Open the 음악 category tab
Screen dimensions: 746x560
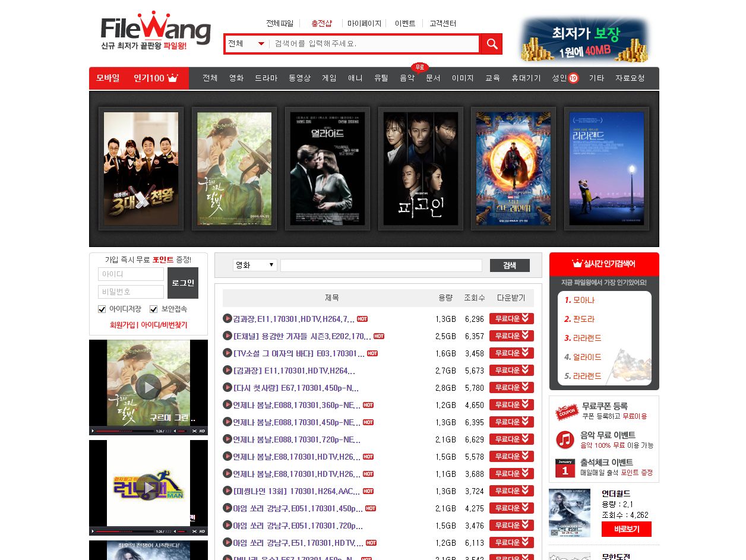coord(407,78)
